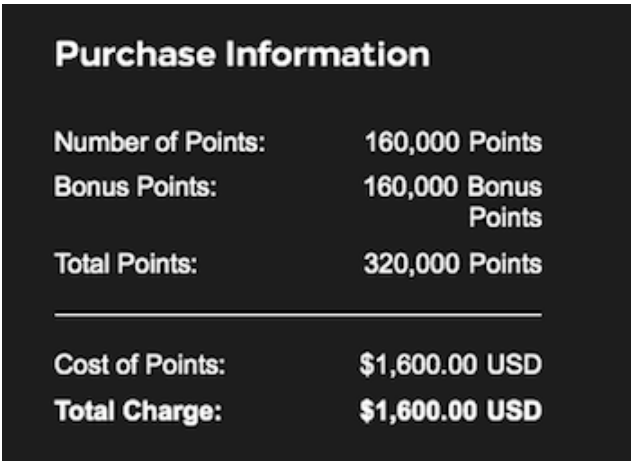Click the "320,000 Points" total value
This screenshot has width=631, height=465.
(453, 264)
